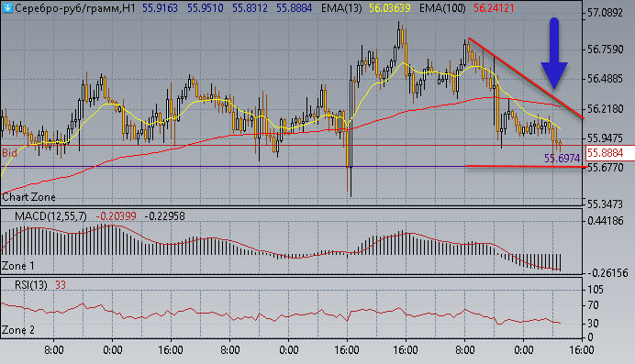Click the Zone 1 label
The image size is (635, 364).
18,266
